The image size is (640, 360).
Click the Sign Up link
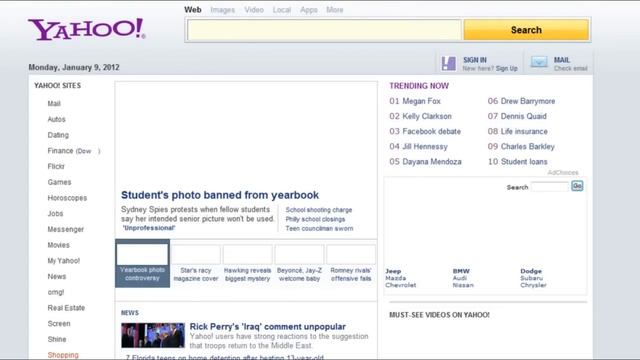pos(507,69)
